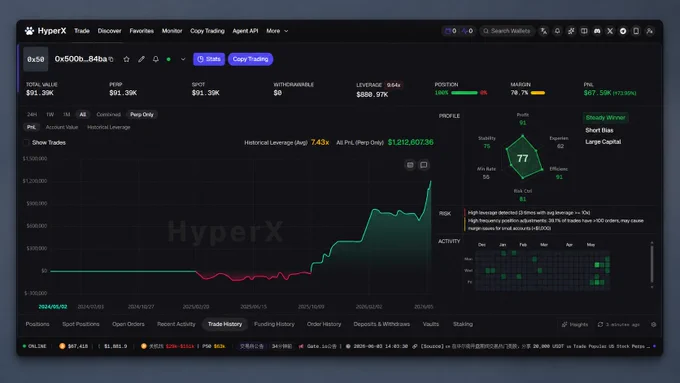Viewport: 680px width, 383px height.
Task: Switch to Perp Only view
Action: (142, 115)
